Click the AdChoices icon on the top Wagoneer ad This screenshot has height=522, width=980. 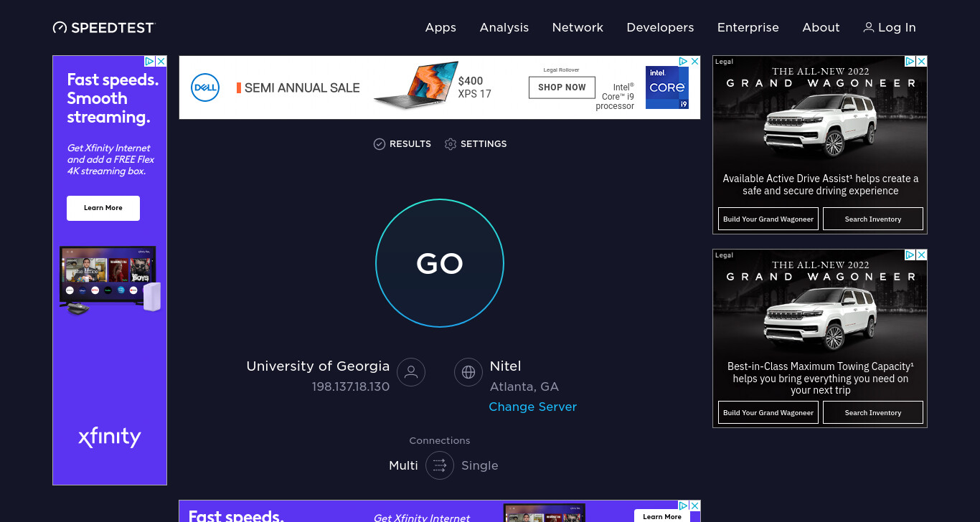point(910,62)
